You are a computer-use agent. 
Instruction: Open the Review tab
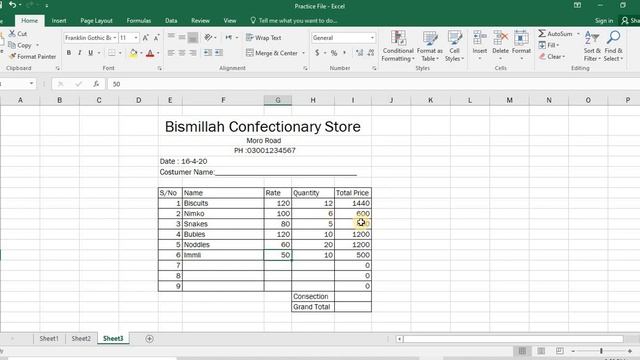pyautogui.click(x=200, y=20)
